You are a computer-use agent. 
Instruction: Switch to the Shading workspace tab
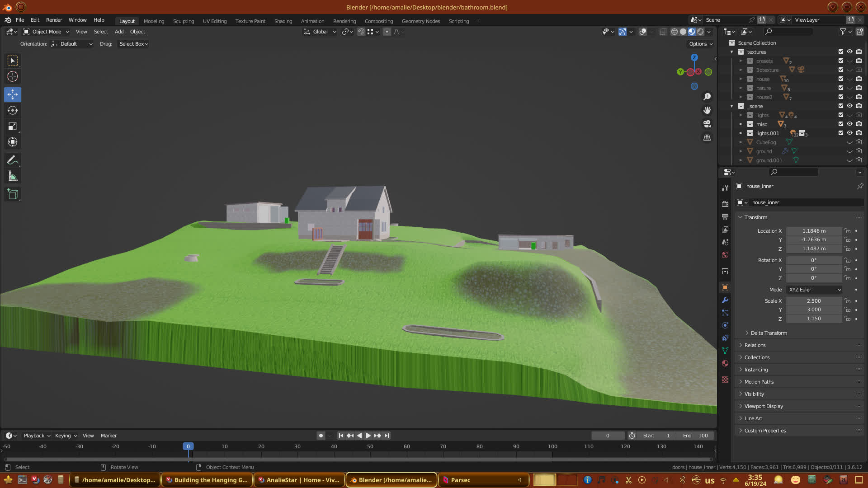pyautogui.click(x=283, y=21)
